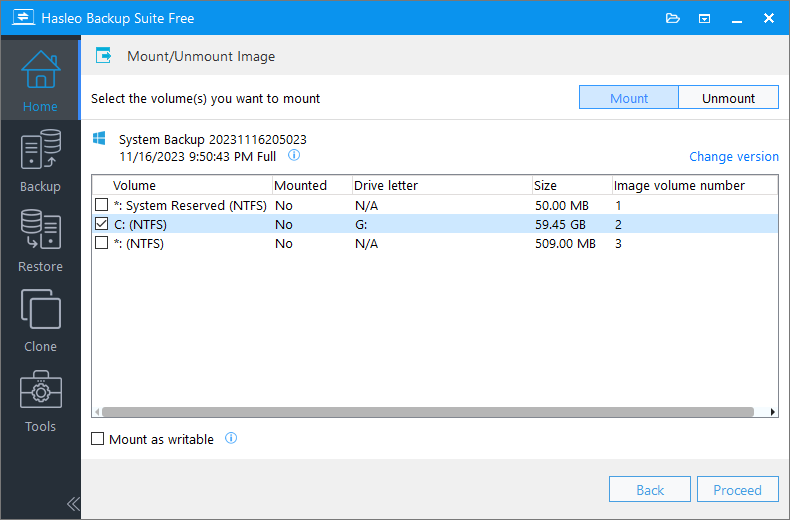
Task: Switch to the Mount tab
Action: (x=629, y=98)
